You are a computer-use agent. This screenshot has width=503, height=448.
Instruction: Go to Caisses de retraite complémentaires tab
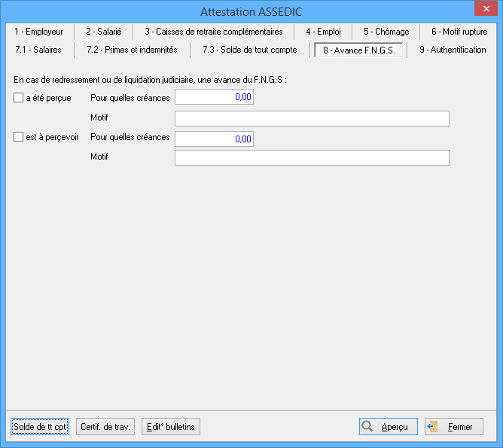[x=214, y=32]
